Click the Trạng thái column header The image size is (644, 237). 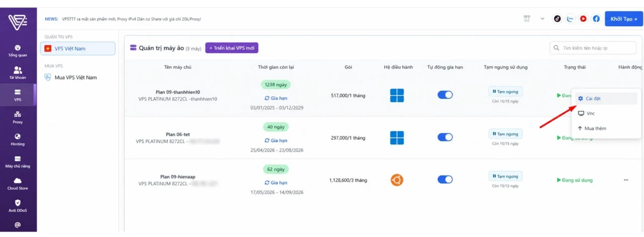(x=575, y=67)
